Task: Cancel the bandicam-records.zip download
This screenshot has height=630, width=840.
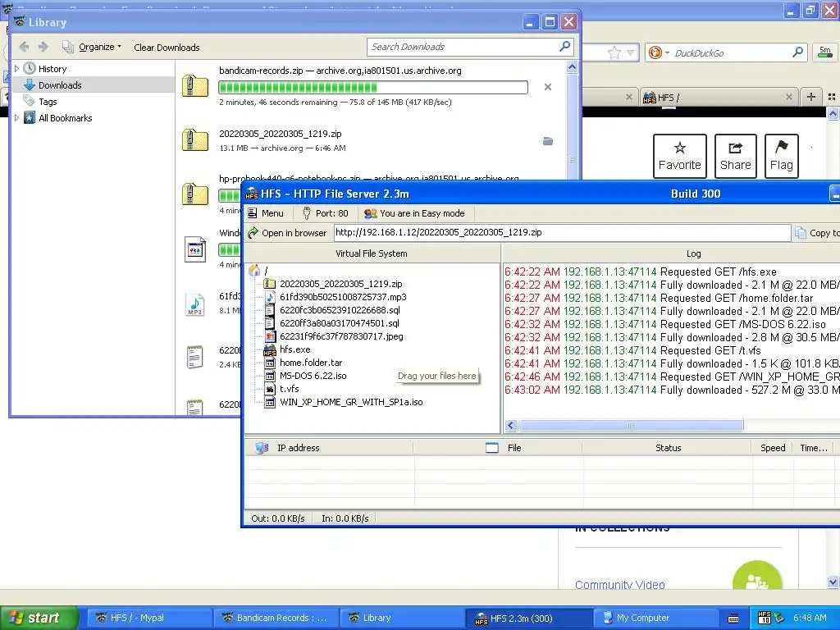Action: tap(547, 87)
